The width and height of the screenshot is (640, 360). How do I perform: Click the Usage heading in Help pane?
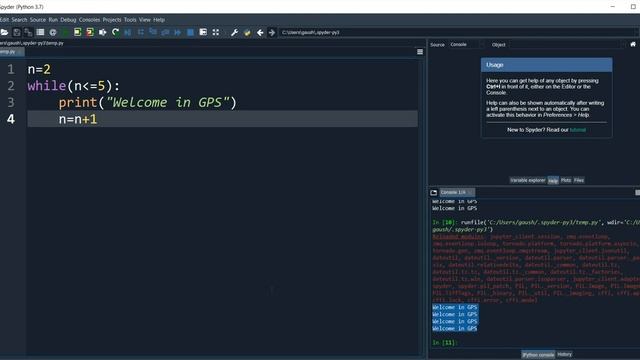point(495,65)
